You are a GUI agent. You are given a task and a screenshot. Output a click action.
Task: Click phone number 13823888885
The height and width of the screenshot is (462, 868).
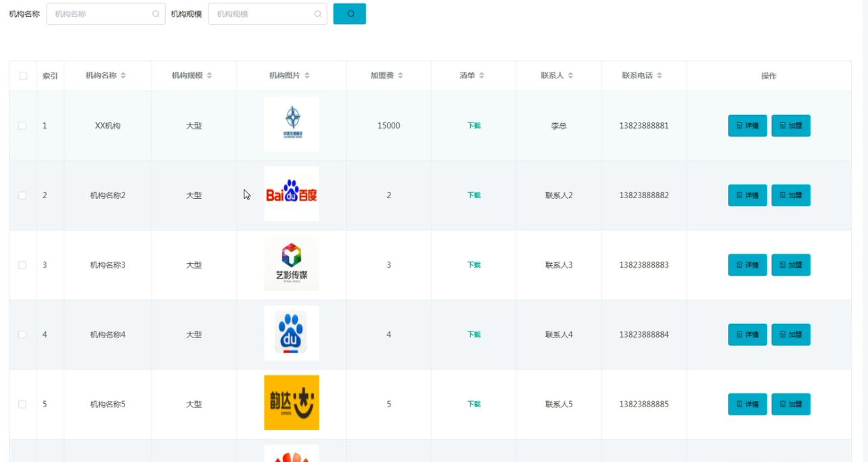pos(644,405)
